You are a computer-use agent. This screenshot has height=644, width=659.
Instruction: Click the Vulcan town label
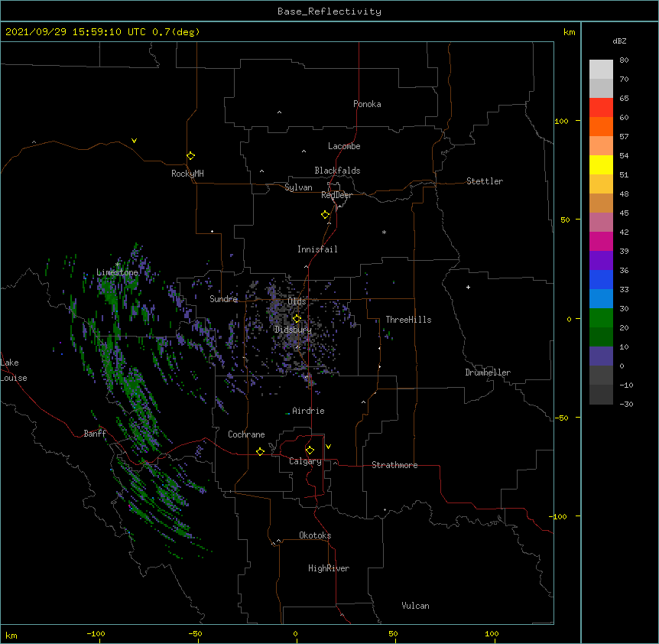[x=415, y=606]
